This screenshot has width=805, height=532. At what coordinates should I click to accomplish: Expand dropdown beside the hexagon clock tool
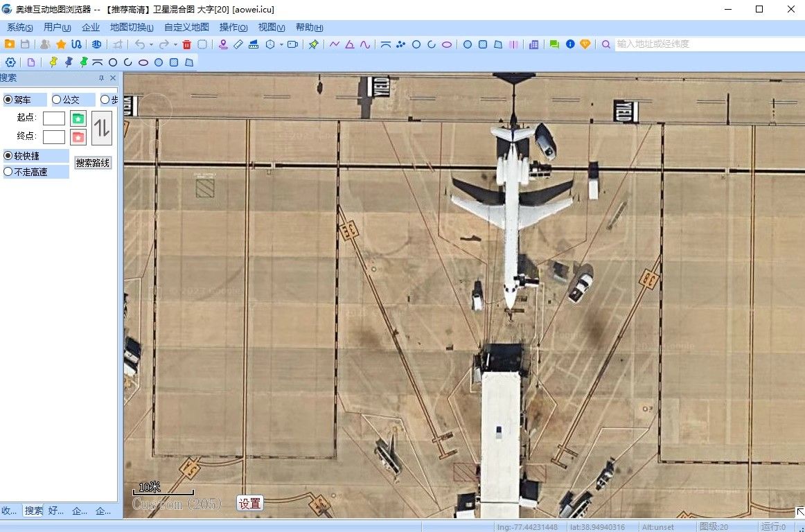(281, 45)
